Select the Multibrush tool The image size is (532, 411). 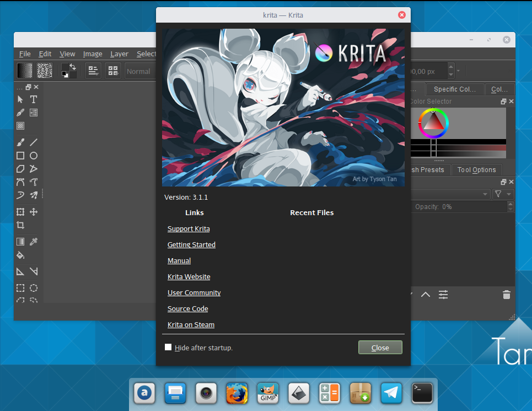pos(33,195)
